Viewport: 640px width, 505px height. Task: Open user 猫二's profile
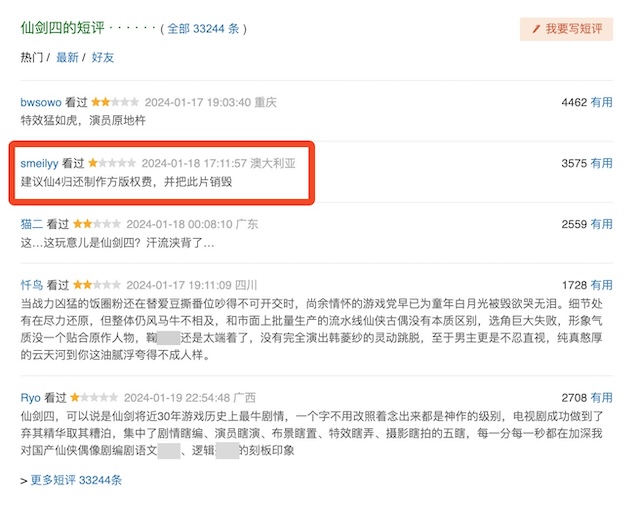tap(32, 224)
